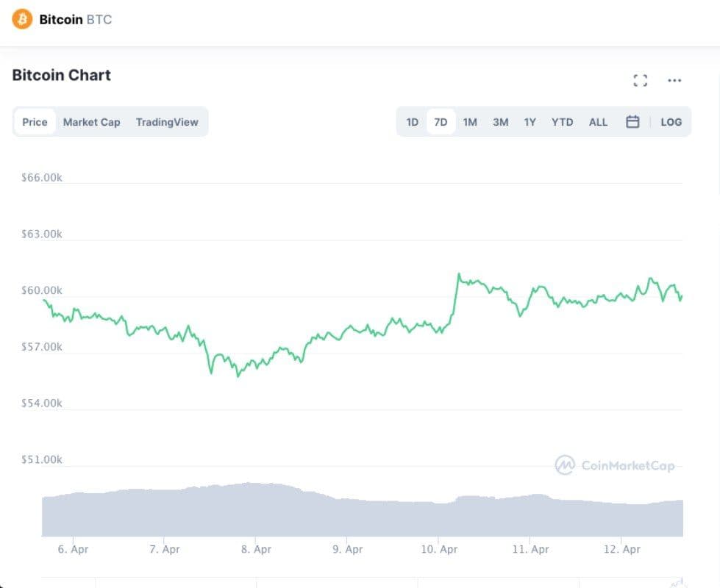The height and width of the screenshot is (588, 720).
Task: Select the 1M time range
Action: click(x=470, y=122)
